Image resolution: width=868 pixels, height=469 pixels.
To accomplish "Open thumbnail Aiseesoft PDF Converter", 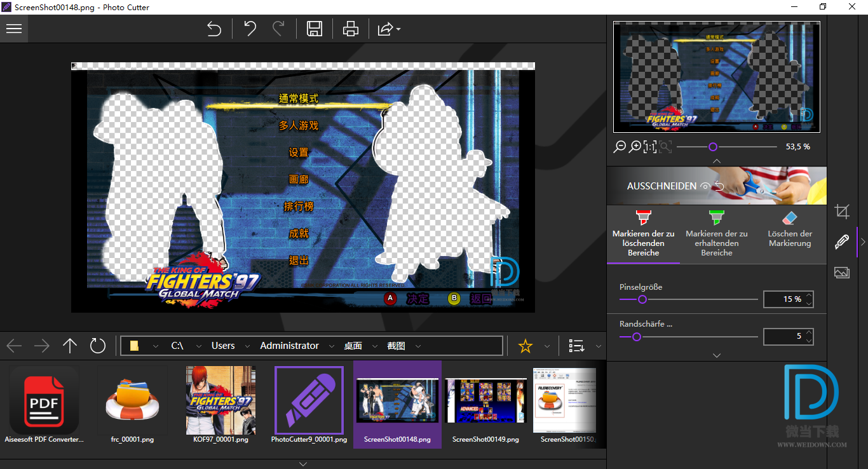I will point(44,405).
